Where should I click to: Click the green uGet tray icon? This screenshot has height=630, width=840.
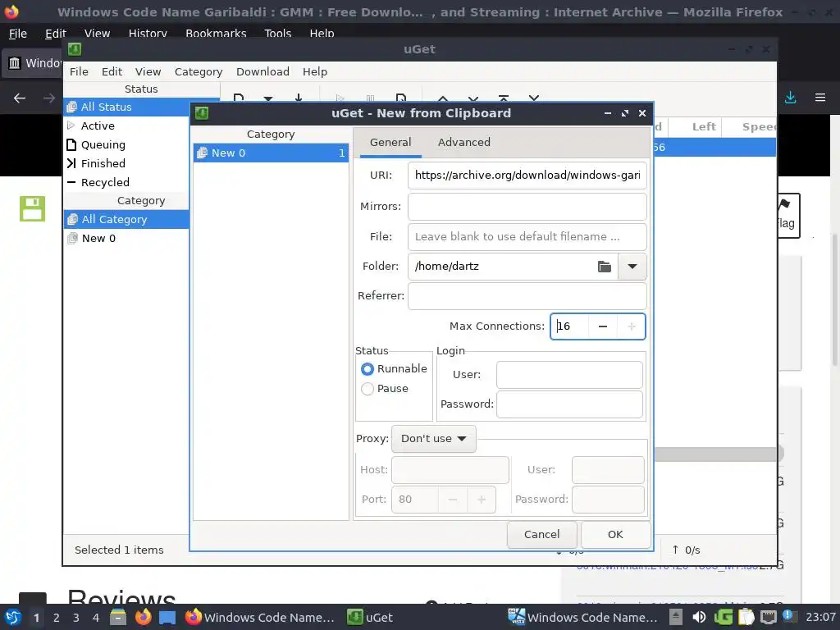tap(723, 618)
